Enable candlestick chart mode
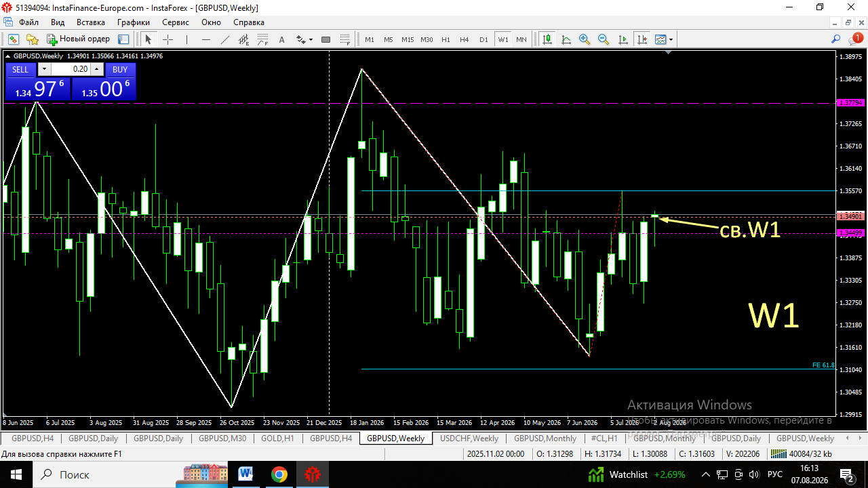This screenshot has height=488, width=868. (547, 39)
